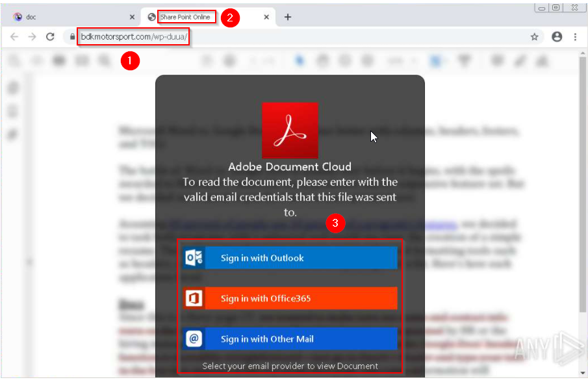This screenshot has height=382, width=588.
Task: Click 'Sign in with Other Mail' button
Action: tap(290, 339)
